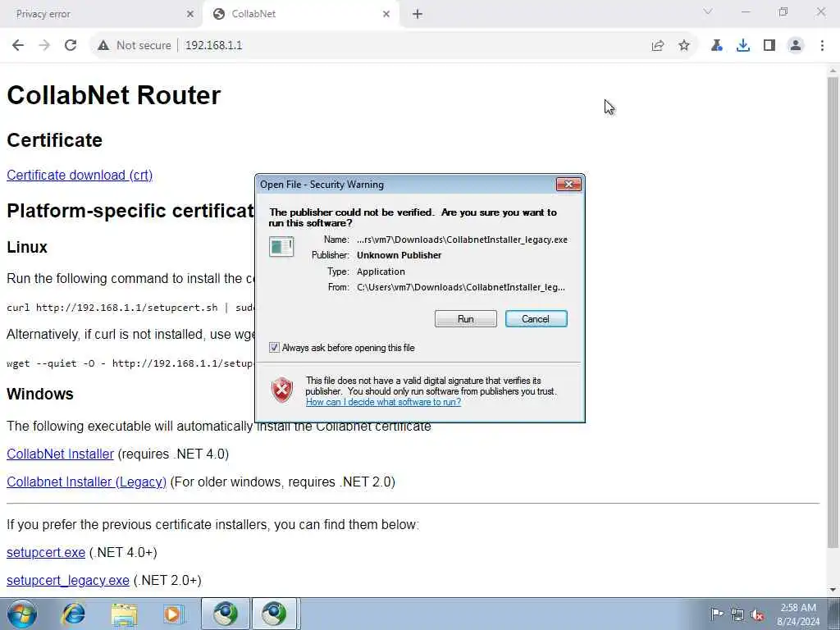Click the CollabNet Router heading
Viewport: 840px width, 630px height.
pyautogui.click(x=113, y=95)
